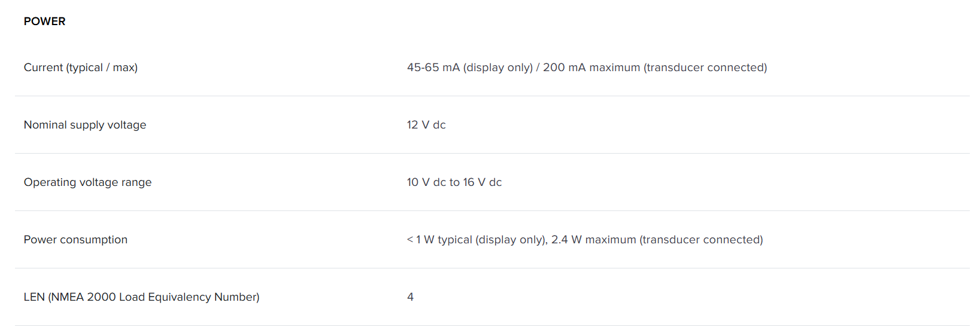Screen dimensions: 980x336
Task: Click the 'LEN (NMEA 2000 Load Equivalency Number)' label
Action: (141, 297)
